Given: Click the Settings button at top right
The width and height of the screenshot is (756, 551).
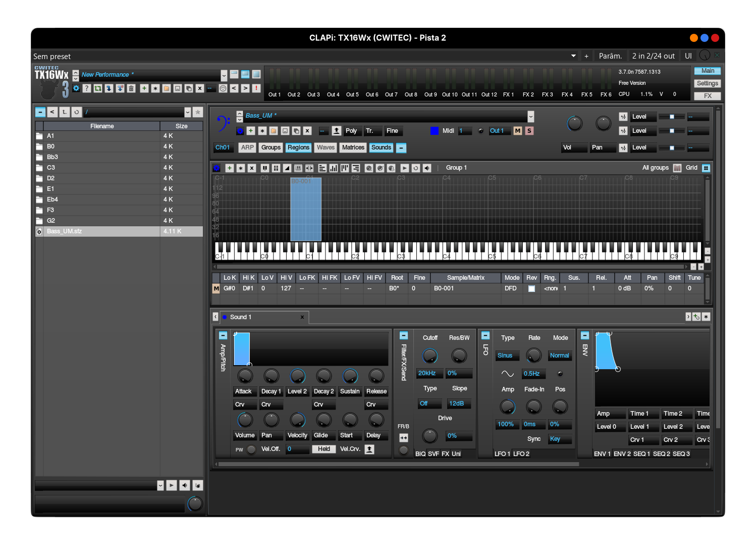Looking at the screenshot, I should 707,83.
